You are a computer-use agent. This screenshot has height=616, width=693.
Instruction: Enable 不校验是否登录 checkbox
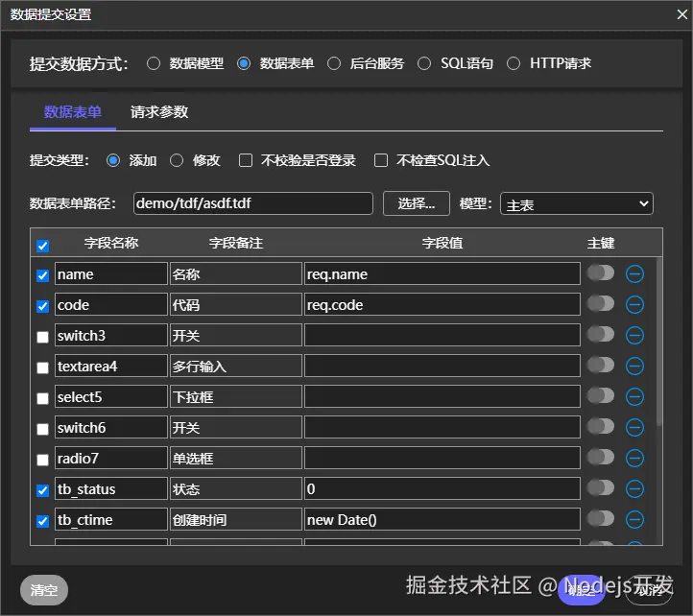point(246,160)
